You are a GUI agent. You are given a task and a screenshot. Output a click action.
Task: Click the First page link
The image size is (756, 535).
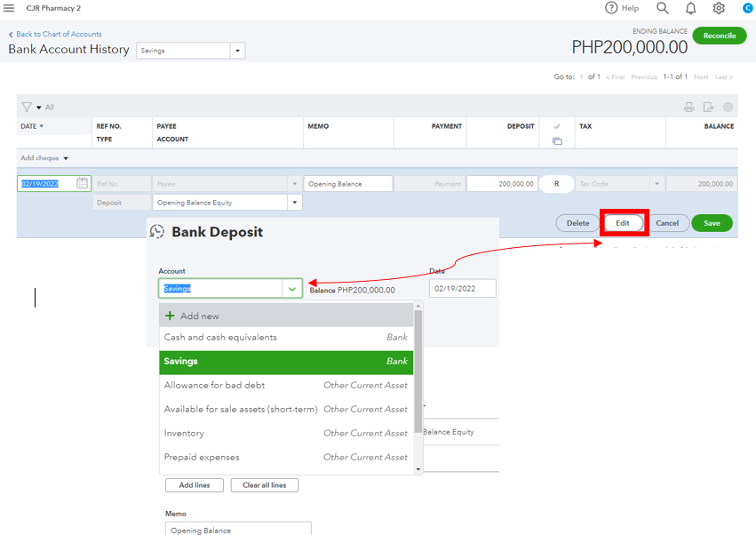point(616,77)
